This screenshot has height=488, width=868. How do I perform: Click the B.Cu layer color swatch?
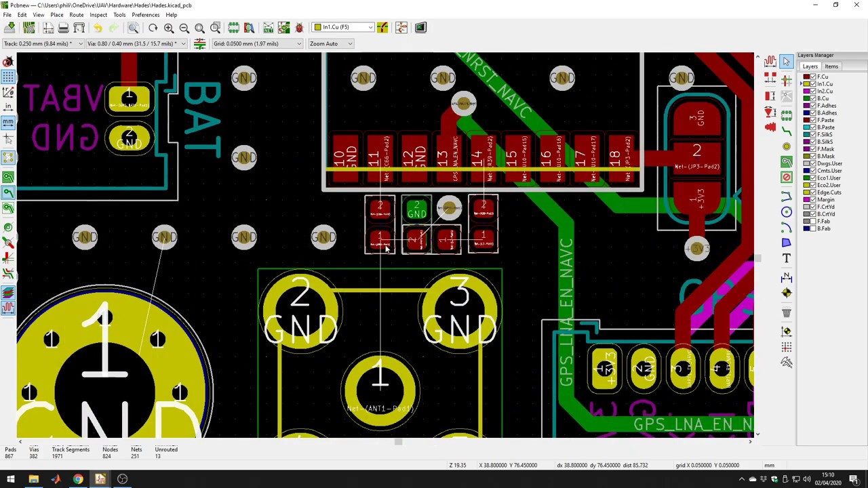coord(807,98)
